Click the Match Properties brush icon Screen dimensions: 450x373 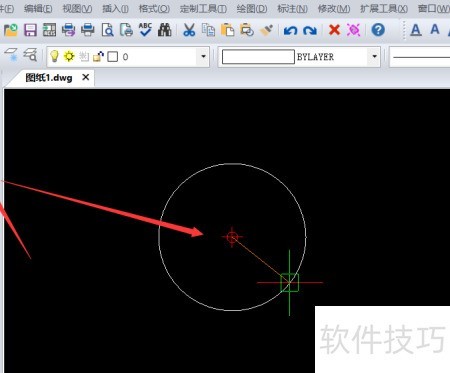[266, 30]
